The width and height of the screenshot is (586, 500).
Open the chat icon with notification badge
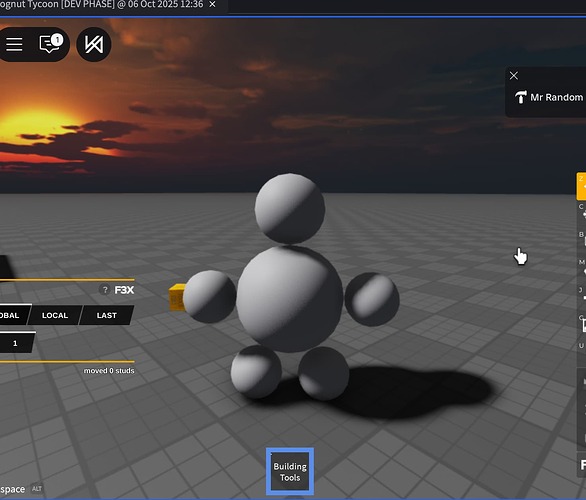(51, 44)
